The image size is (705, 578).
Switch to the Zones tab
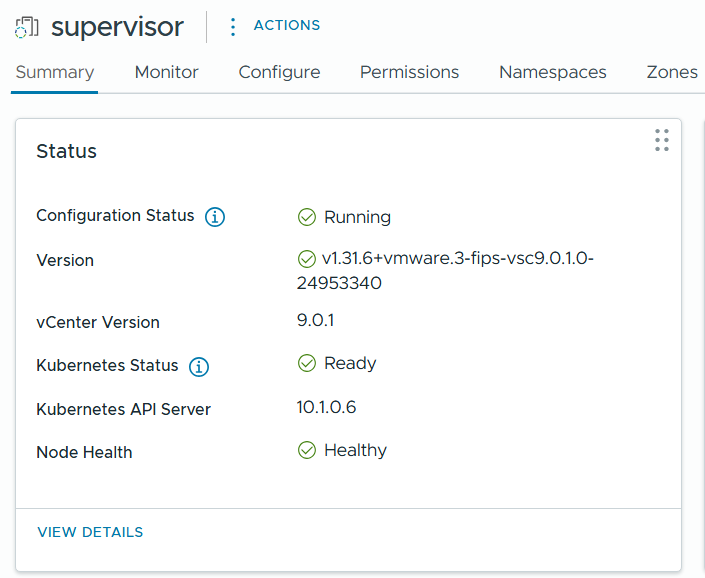click(672, 72)
